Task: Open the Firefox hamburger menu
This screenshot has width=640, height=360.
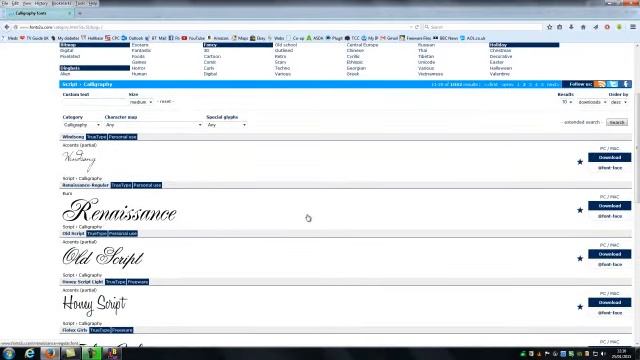Action: (633, 27)
